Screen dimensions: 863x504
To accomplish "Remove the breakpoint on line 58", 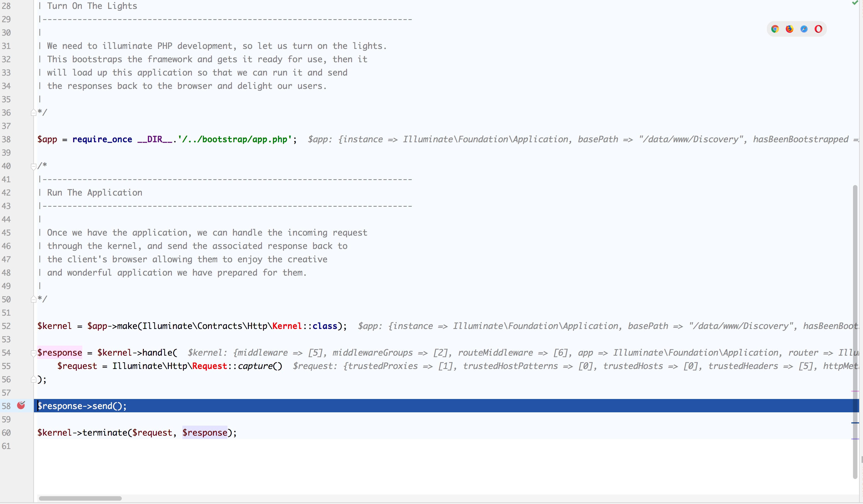I will click(x=21, y=405).
